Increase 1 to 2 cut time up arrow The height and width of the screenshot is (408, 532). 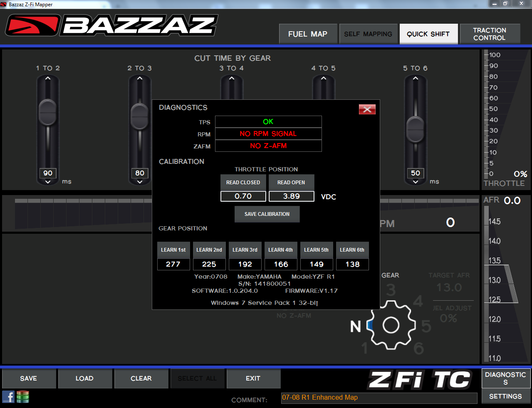point(48,78)
